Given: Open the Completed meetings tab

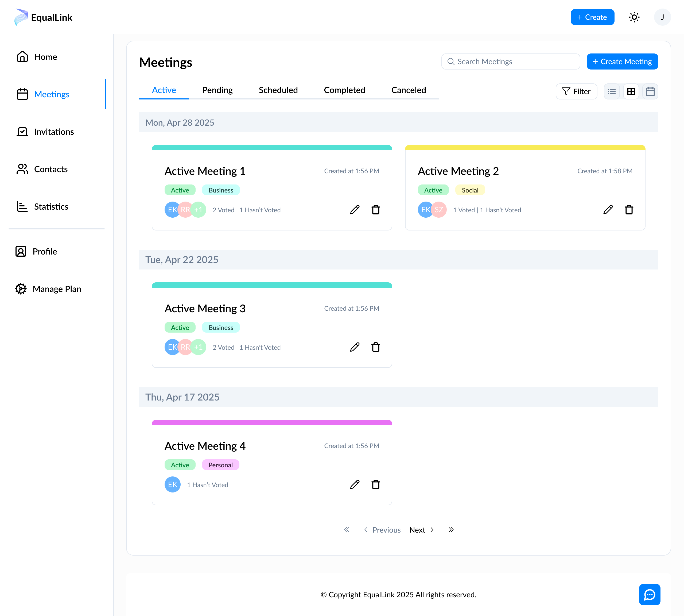Looking at the screenshot, I should 344,90.
